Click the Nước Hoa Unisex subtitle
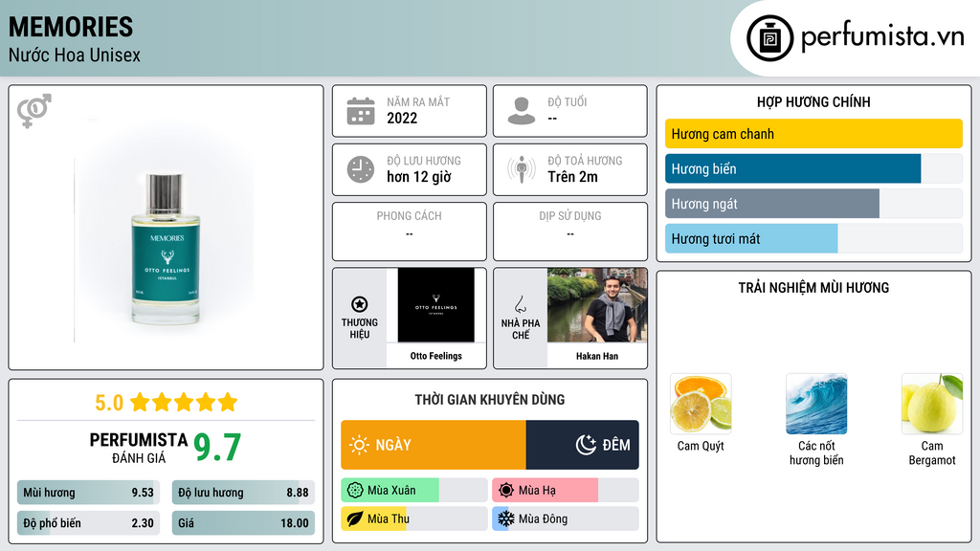This screenshot has height=551, width=980. click(x=75, y=55)
